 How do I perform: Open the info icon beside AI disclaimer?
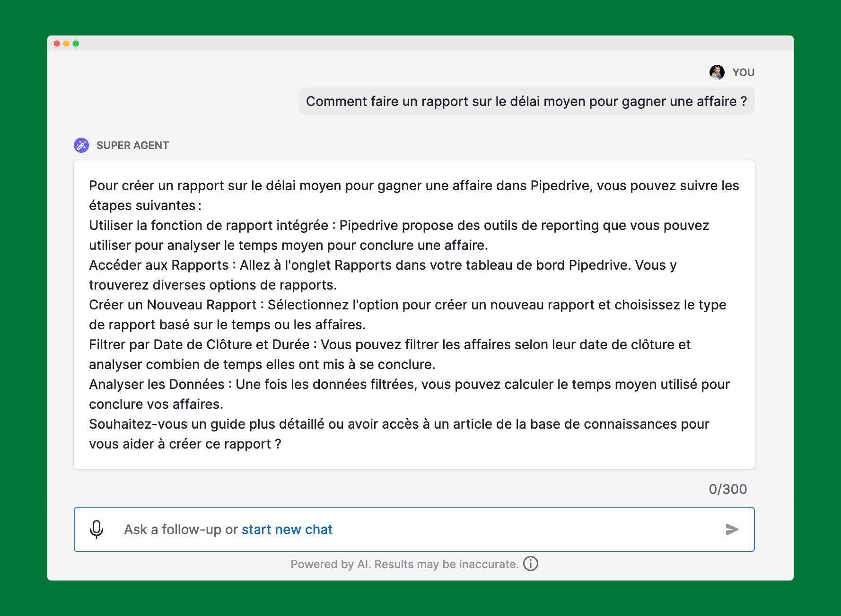[531, 564]
